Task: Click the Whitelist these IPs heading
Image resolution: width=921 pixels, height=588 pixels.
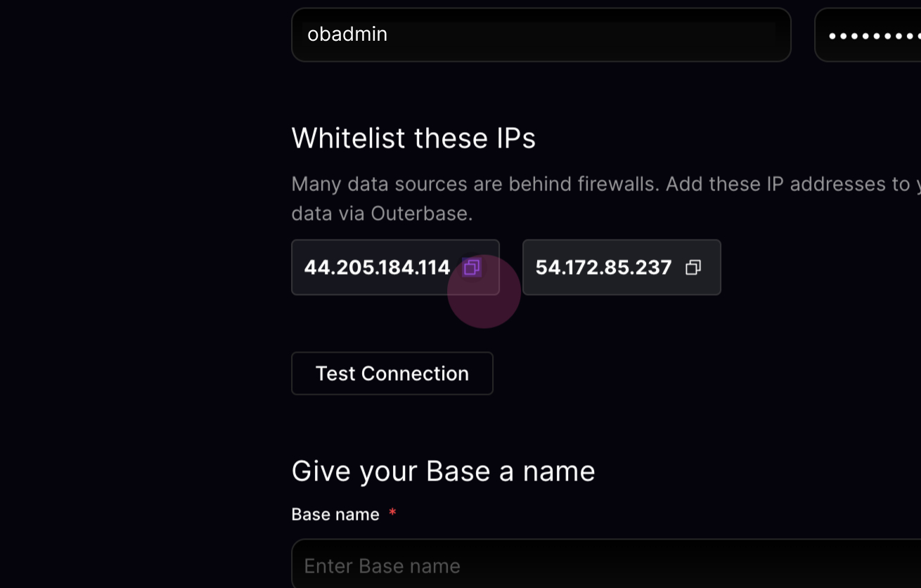Action: pos(413,138)
